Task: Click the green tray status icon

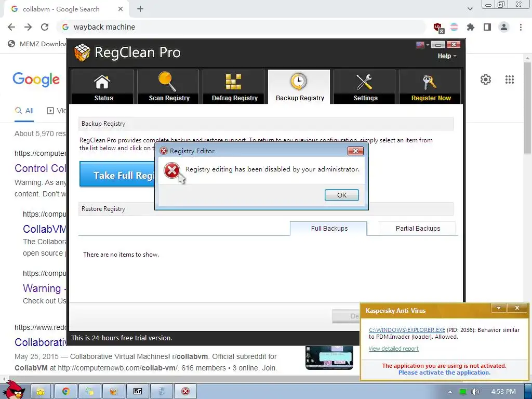Action: coord(463,392)
